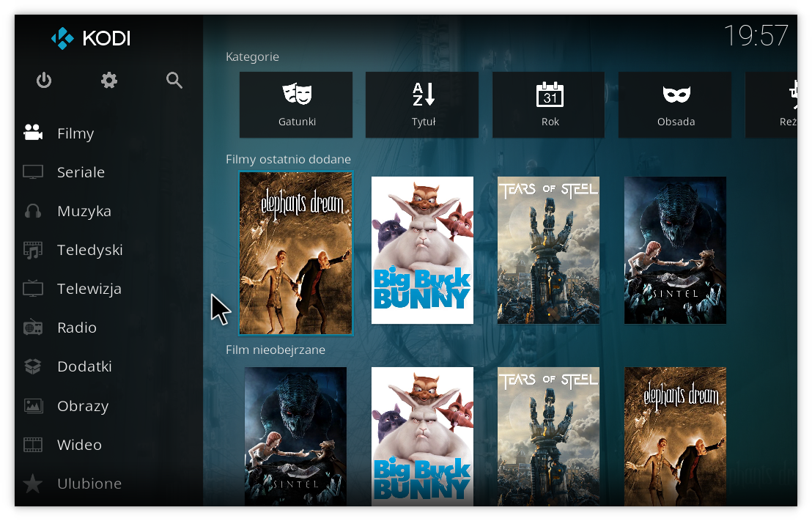Click the Dodatki box icon

(33, 366)
